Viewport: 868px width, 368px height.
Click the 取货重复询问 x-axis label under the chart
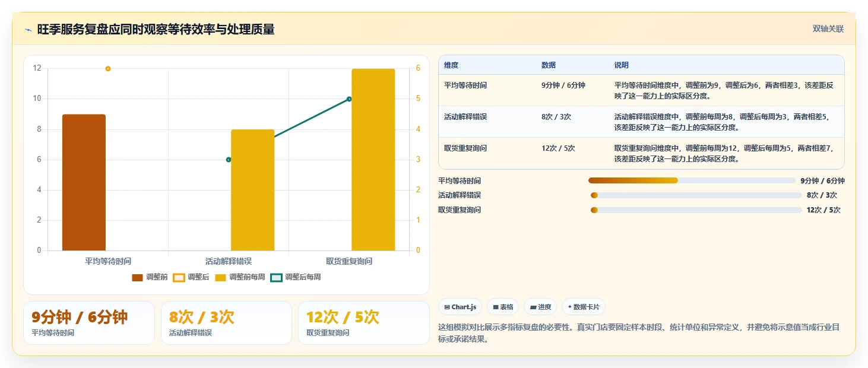pyautogui.click(x=349, y=261)
